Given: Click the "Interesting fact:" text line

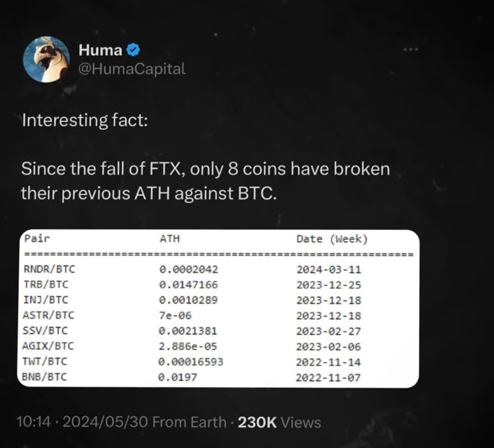Looking at the screenshot, I should 85,120.
